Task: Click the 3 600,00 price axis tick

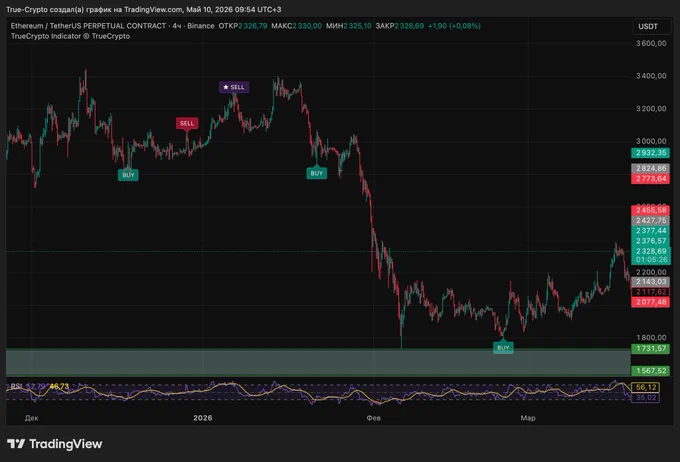Action: click(651, 43)
